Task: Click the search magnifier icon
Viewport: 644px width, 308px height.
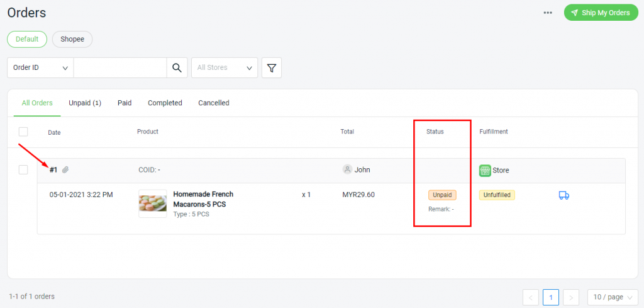Action: (x=177, y=68)
